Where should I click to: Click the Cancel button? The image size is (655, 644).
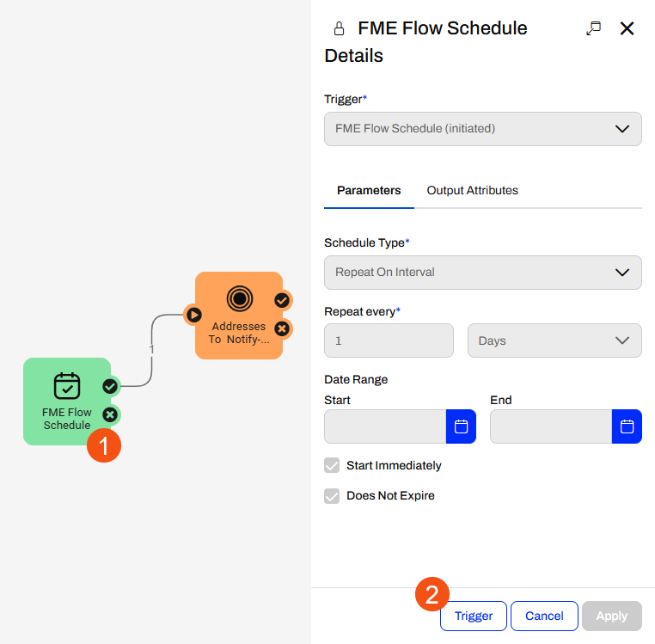coord(544,616)
